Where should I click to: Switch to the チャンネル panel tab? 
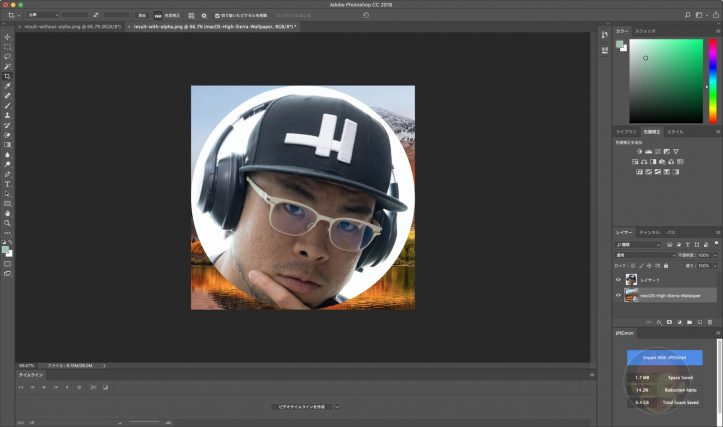point(648,232)
